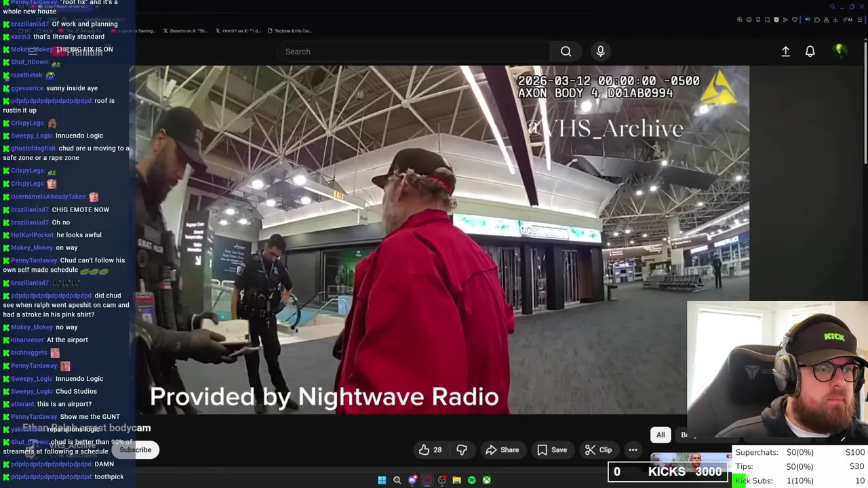Open the YouTube upload arrow icon
The height and width of the screenshot is (488, 868).
click(785, 52)
